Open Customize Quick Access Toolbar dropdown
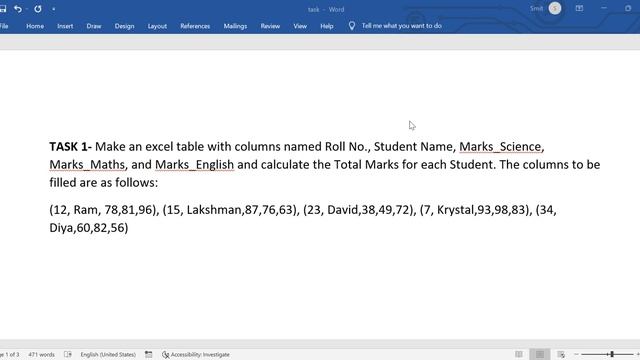Screen dimensions: 640x360 click(53, 9)
